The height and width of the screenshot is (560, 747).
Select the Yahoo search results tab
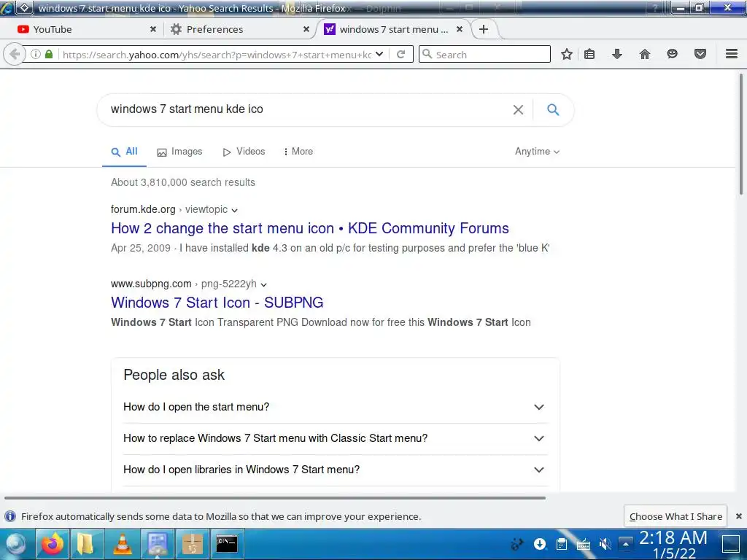coord(393,29)
